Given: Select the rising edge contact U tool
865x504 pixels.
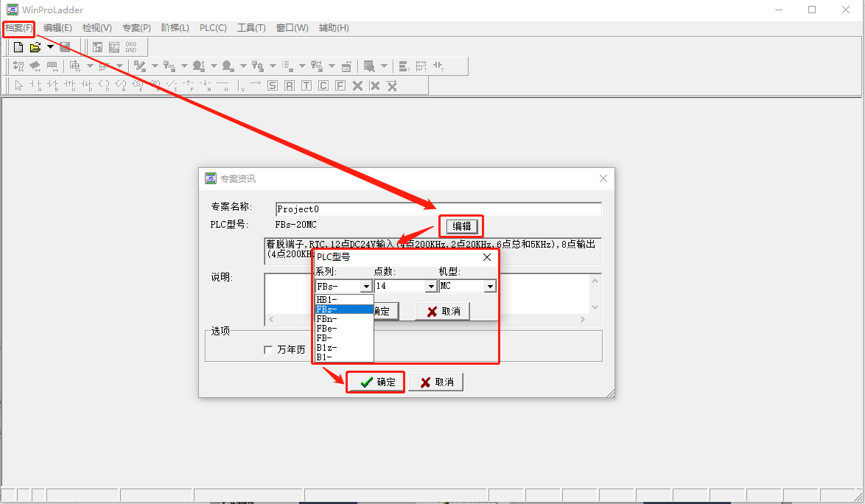Looking at the screenshot, I should (69, 85).
